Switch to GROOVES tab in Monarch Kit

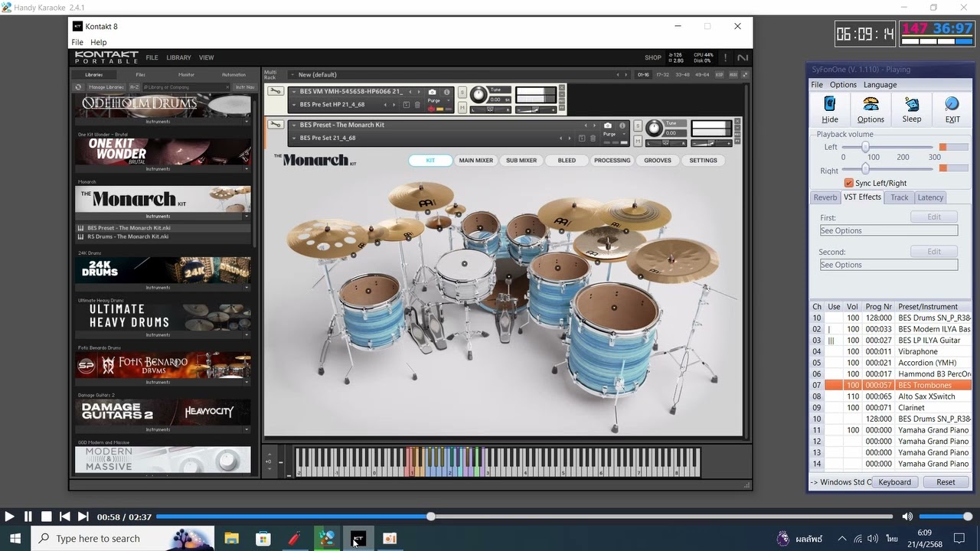pos(657,161)
